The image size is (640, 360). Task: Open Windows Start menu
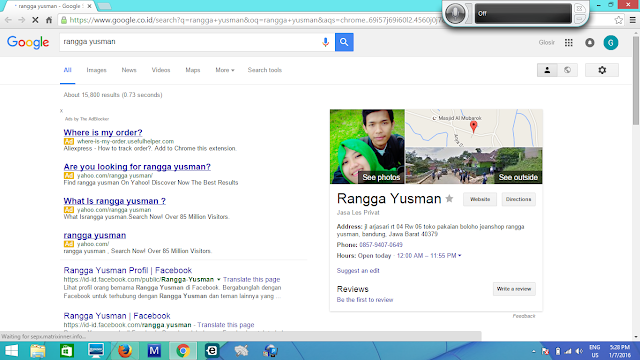[x=11, y=351]
